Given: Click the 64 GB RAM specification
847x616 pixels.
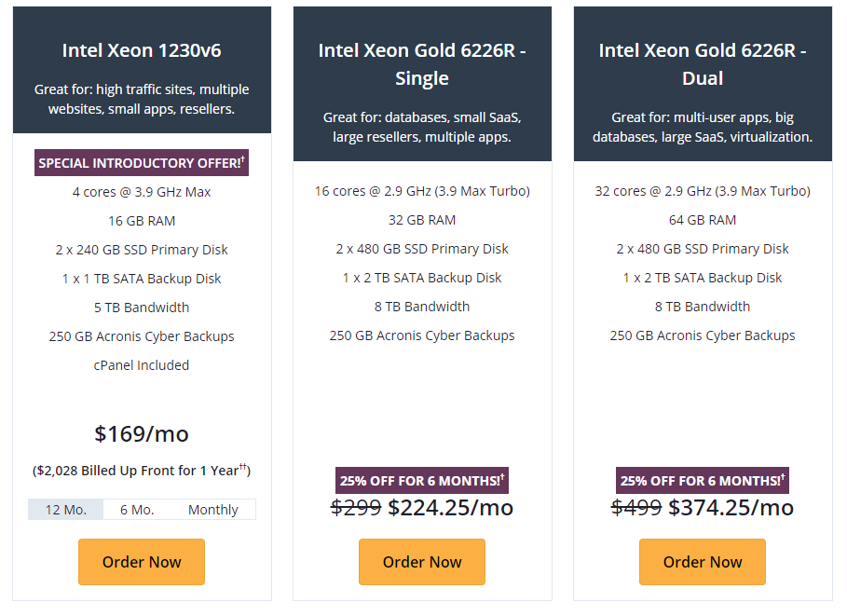Looking at the screenshot, I should 703,220.
